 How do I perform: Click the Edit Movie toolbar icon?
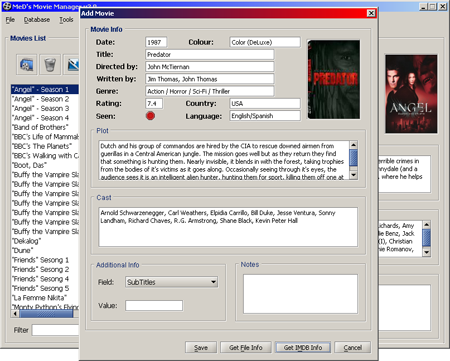coord(72,64)
